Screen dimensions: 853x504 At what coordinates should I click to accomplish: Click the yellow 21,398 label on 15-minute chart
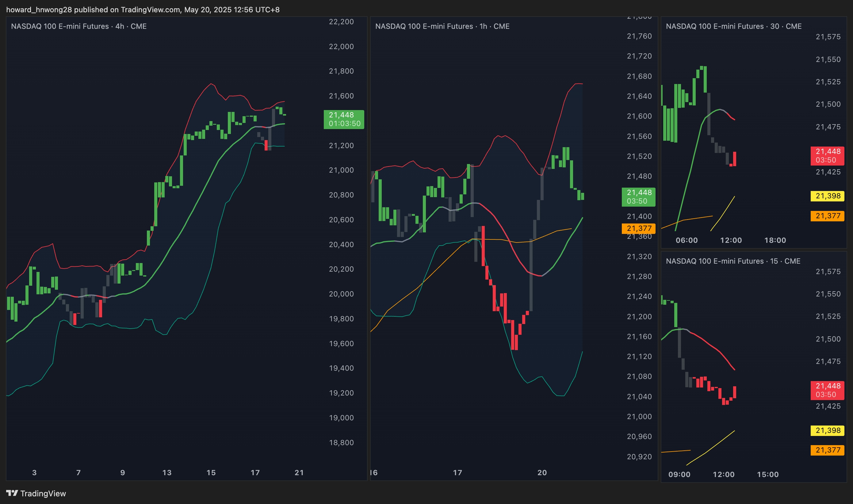[x=827, y=430]
